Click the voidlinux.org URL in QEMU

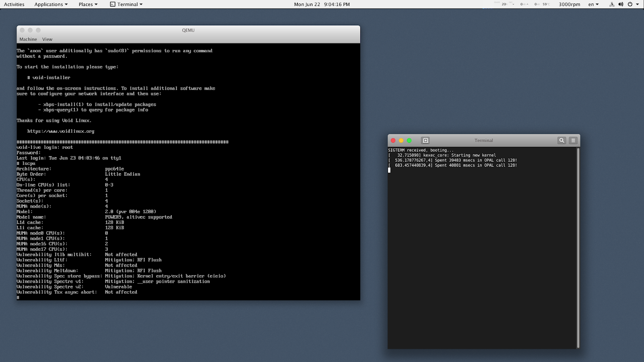click(x=61, y=131)
